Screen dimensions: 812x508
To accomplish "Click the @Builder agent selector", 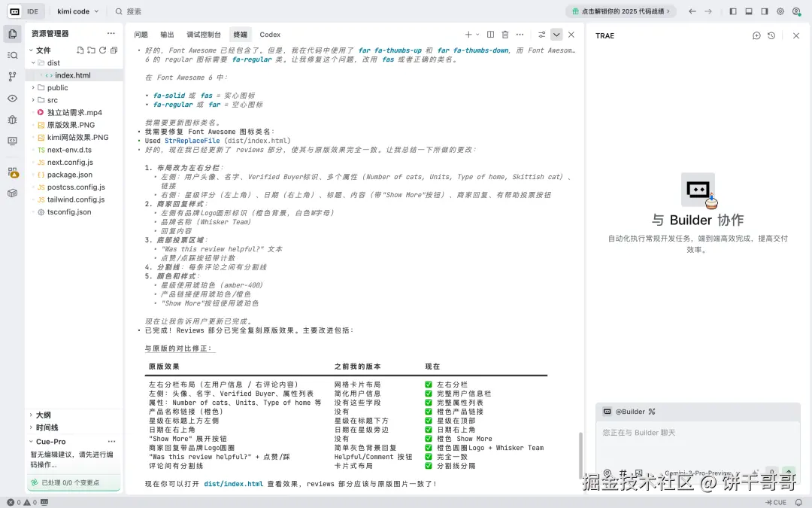I will pyautogui.click(x=630, y=412).
